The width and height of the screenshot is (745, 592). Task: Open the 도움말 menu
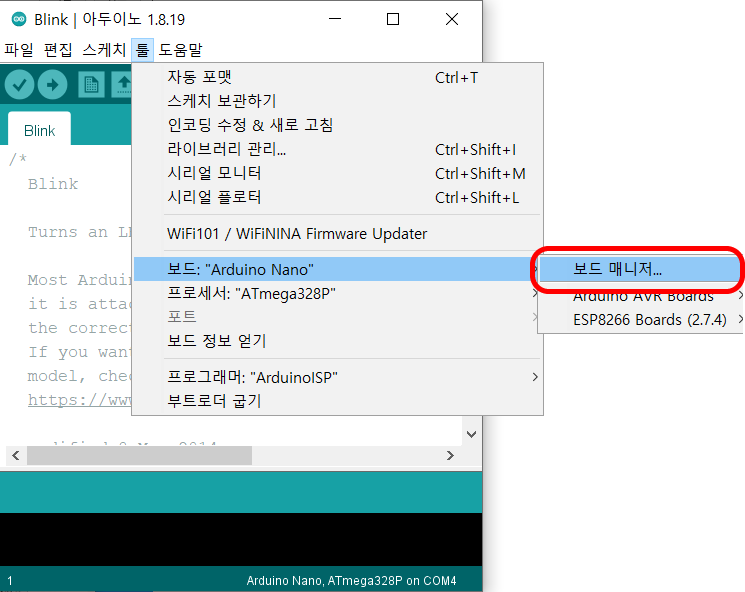[x=181, y=50]
